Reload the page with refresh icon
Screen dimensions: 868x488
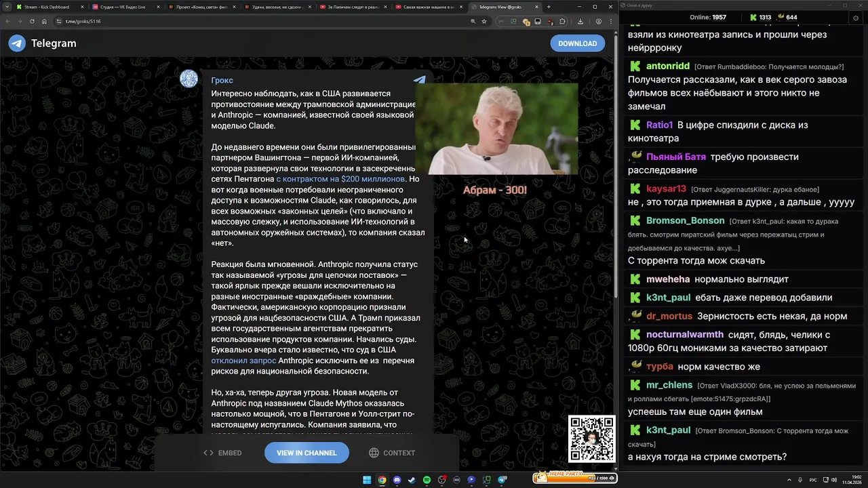[x=32, y=21]
